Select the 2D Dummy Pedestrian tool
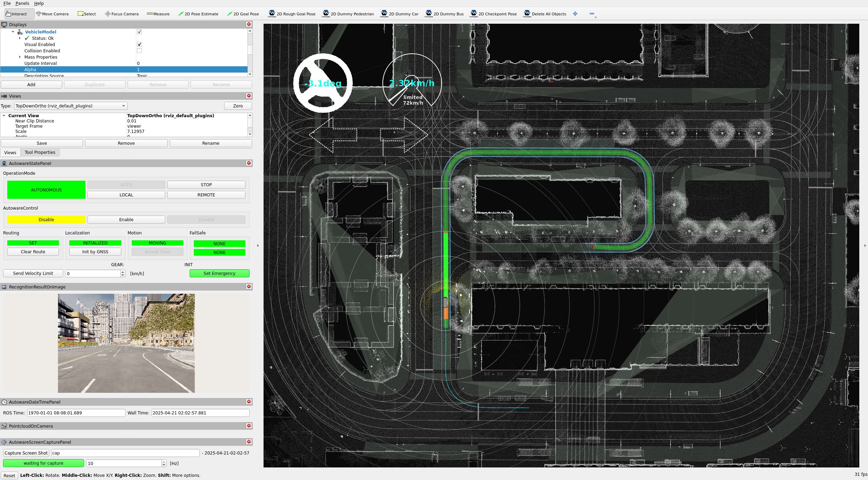 (348, 14)
